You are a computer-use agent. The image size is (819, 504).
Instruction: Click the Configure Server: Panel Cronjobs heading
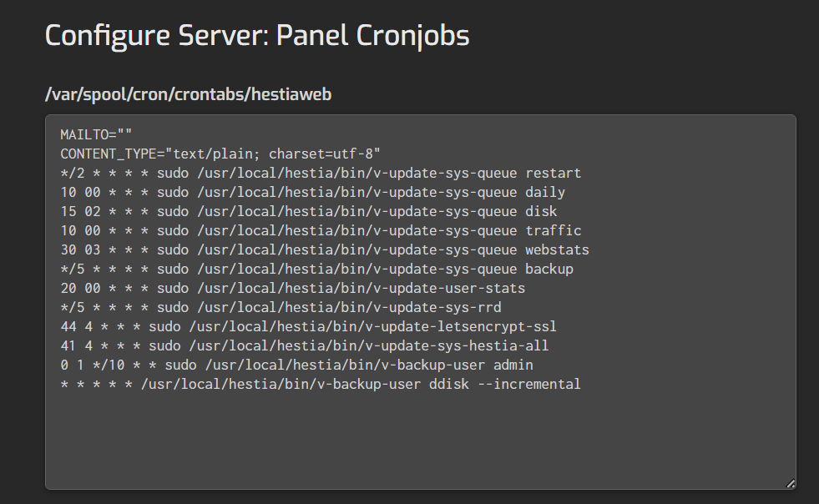point(257,36)
